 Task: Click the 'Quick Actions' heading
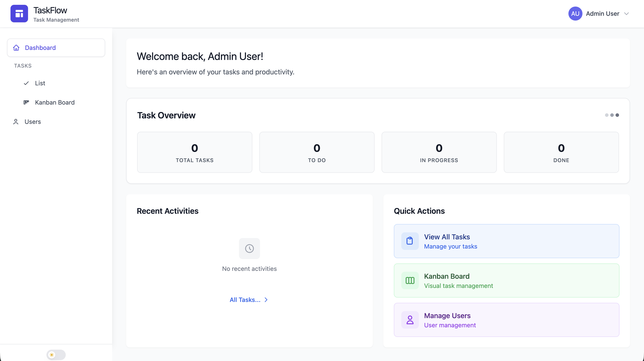tap(419, 211)
